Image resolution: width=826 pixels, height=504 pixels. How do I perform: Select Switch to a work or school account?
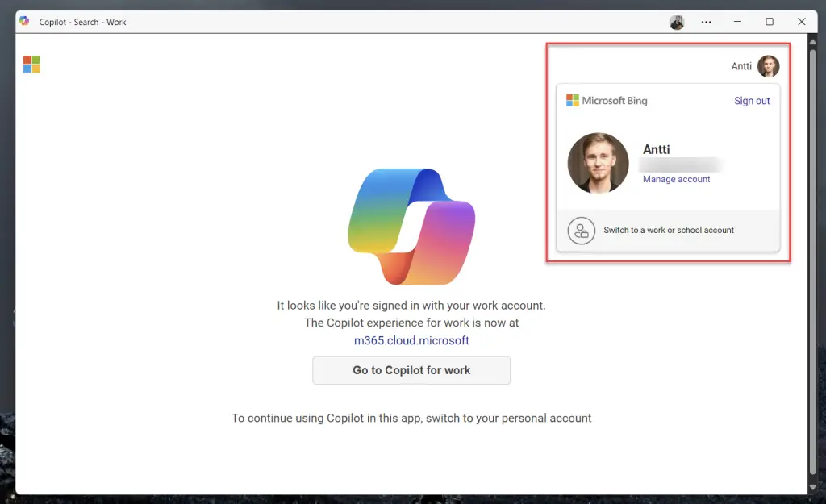coord(669,231)
